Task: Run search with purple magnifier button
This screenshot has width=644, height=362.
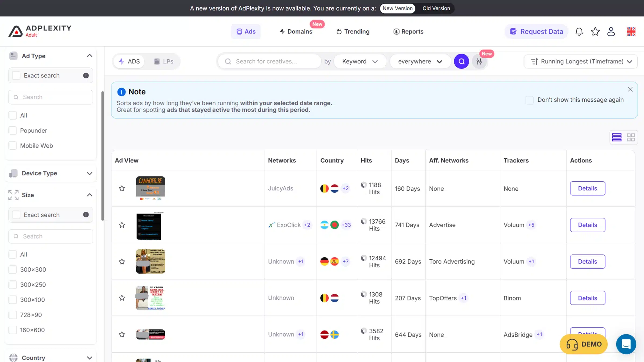Action: [x=461, y=61]
